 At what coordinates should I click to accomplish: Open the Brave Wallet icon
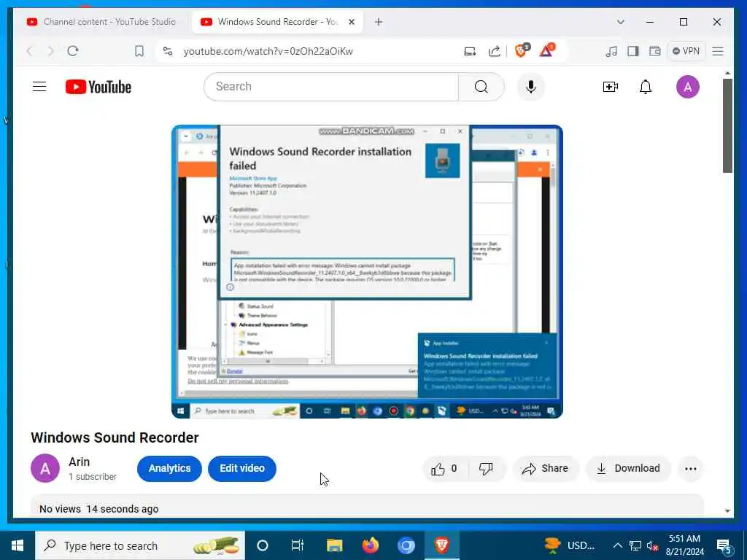655,51
